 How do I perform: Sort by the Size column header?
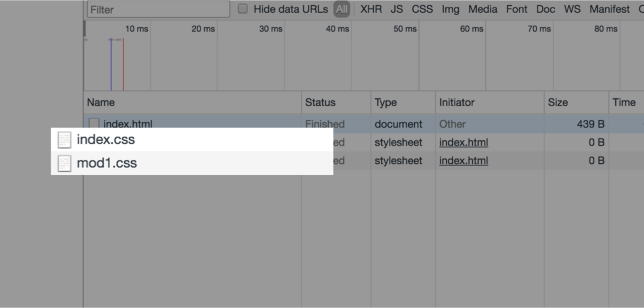(x=576, y=103)
